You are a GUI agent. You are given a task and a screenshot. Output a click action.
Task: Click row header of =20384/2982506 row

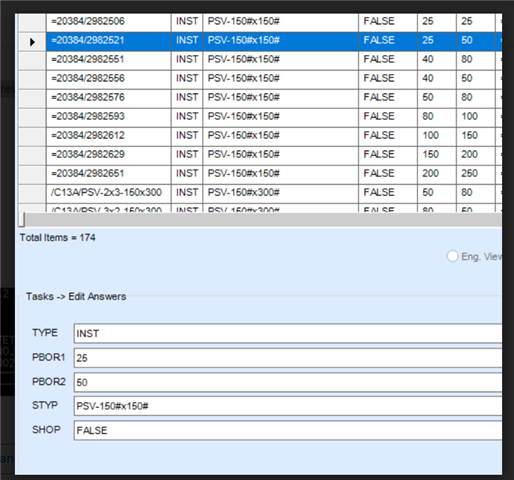[x=32, y=22]
